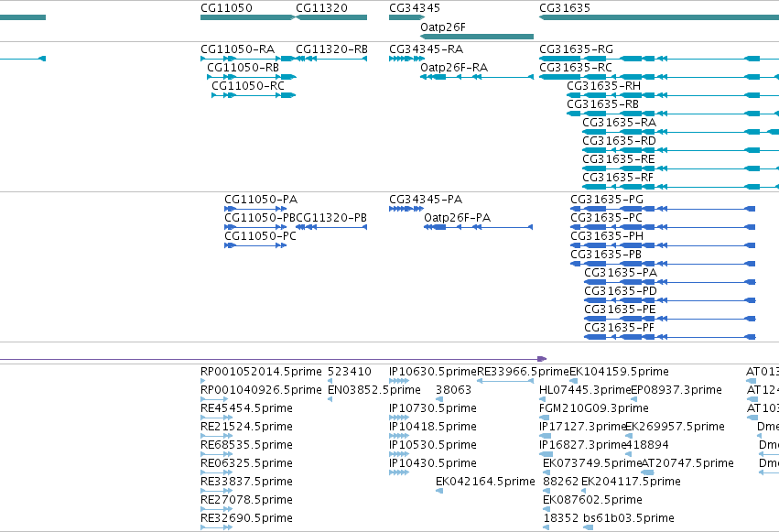Select protein CG11050-PA
The image size is (779, 532).
[261, 200]
